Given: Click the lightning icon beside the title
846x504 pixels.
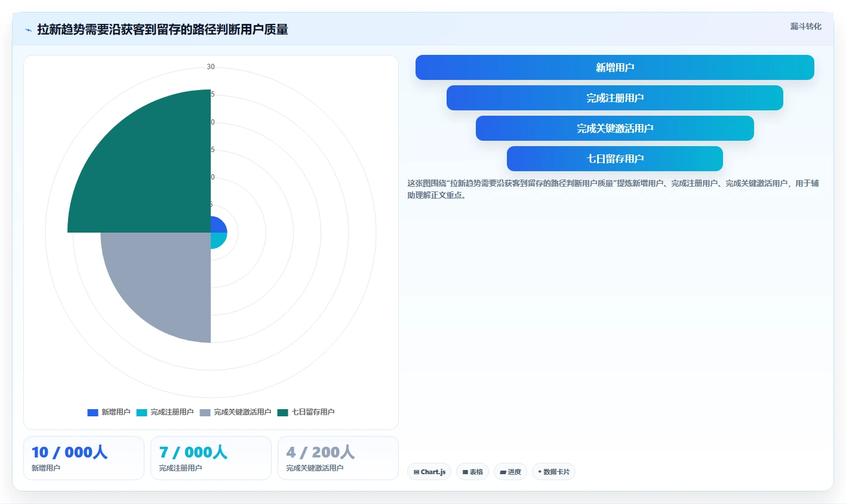Looking at the screenshot, I should coord(29,30).
